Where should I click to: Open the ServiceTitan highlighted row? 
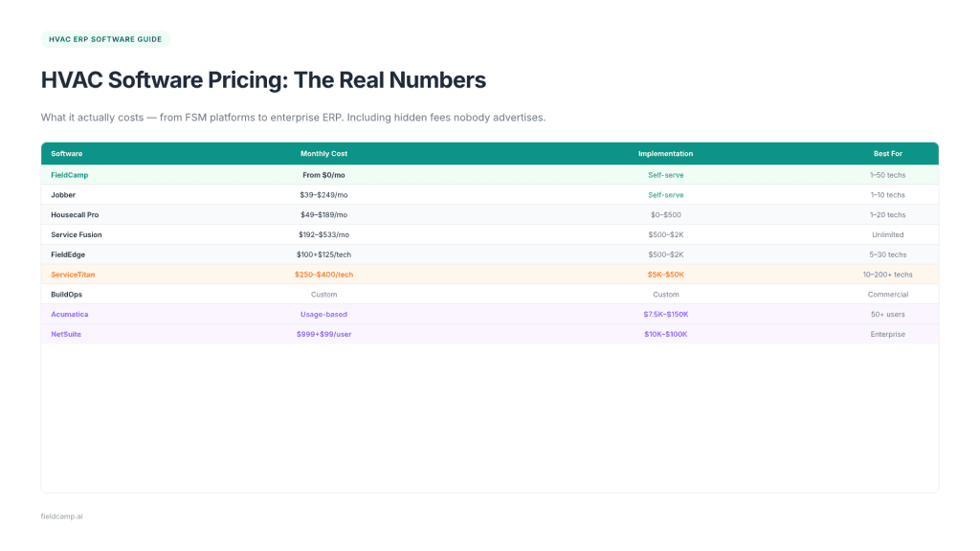pyautogui.click(x=71, y=275)
